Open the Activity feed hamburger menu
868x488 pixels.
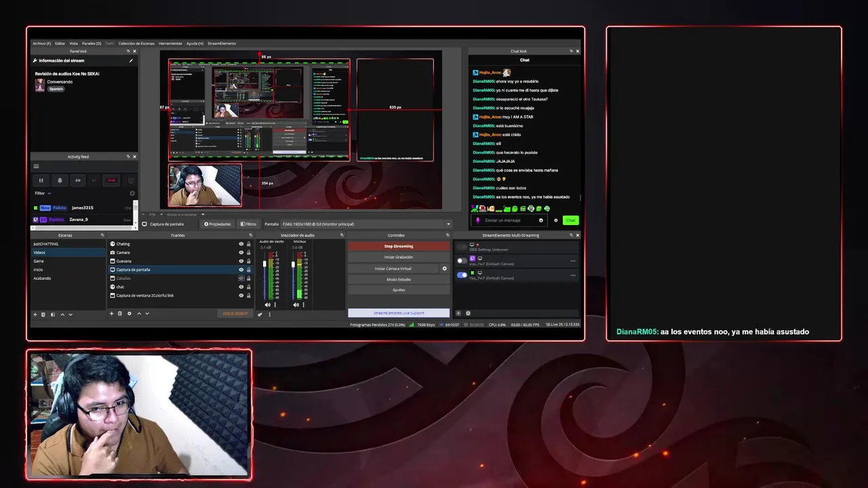pos(36,166)
